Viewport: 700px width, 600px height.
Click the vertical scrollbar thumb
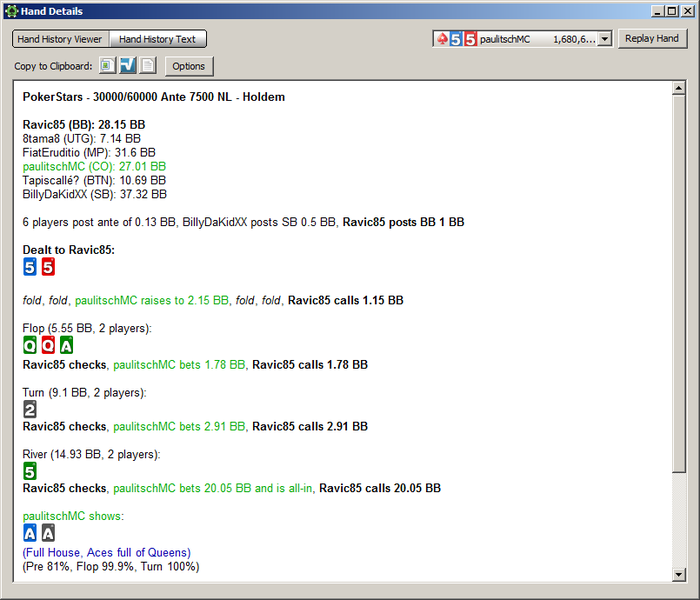click(679, 283)
